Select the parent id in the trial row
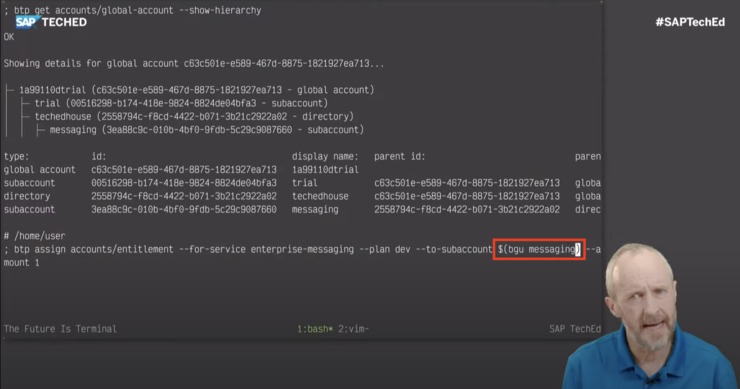 pyautogui.click(x=467, y=183)
